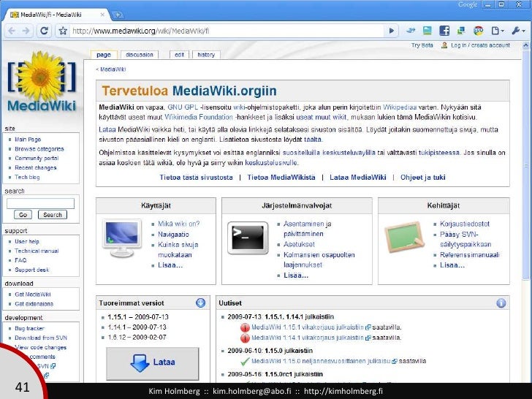Click Get MediaWiki download link
Viewport: 532px width, 399px height.
click(x=33, y=294)
